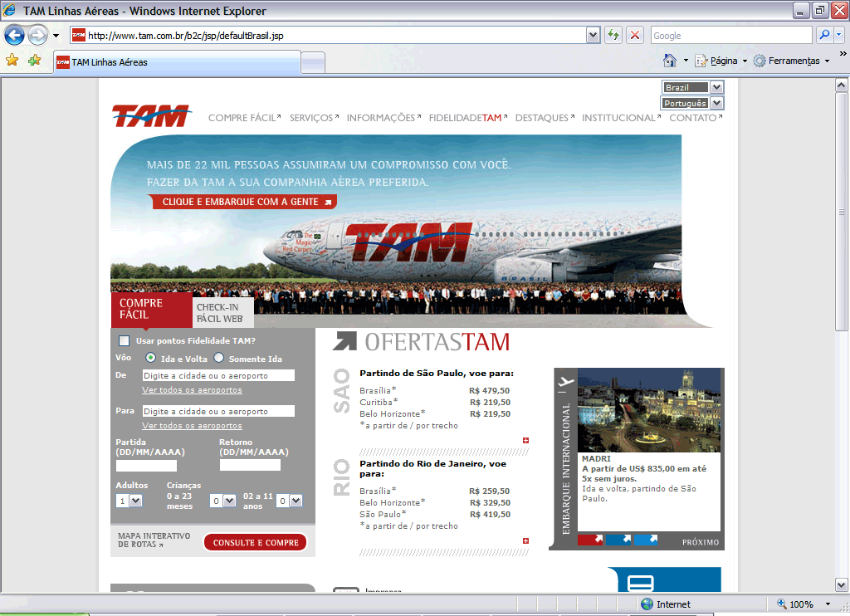850x616 pixels.
Task: Expand Rio de Janeiro offers red plus icon
Action: [x=525, y=540]
